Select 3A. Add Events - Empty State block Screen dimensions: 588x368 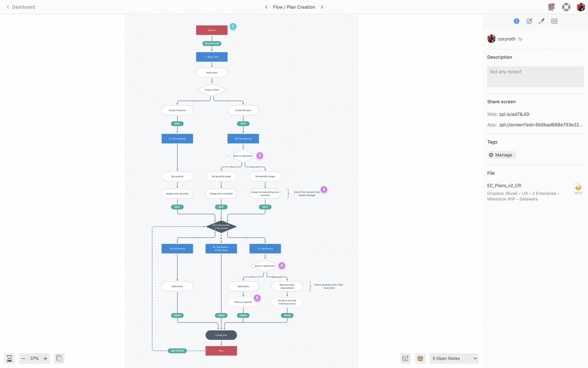221,248
